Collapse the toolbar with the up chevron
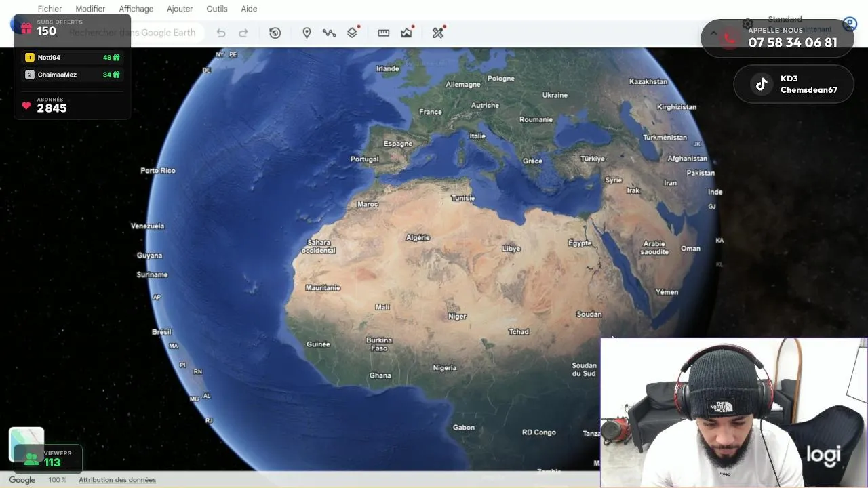The height and width of the screenshot is (488, 868). (x=713, y=33)
